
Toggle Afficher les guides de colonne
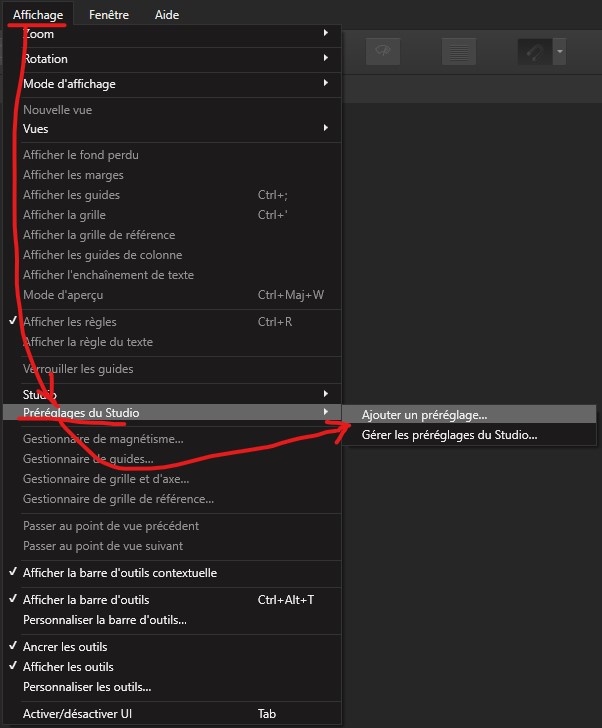tap(173, 255)
